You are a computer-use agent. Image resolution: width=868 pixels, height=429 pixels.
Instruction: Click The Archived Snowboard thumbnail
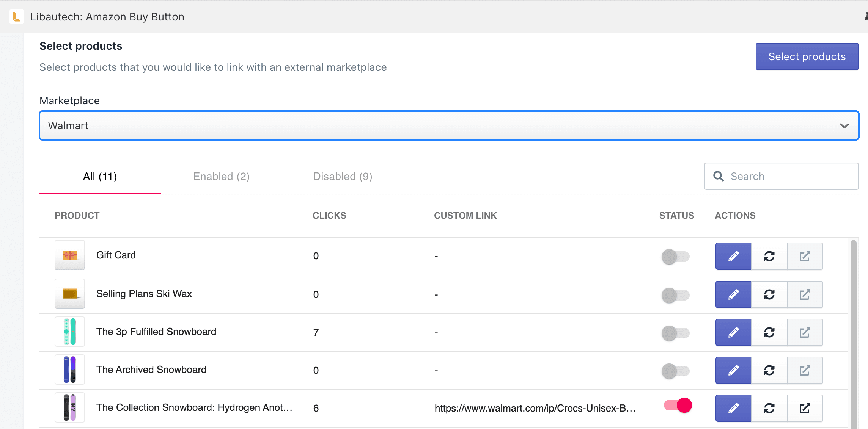coord(70,370)
